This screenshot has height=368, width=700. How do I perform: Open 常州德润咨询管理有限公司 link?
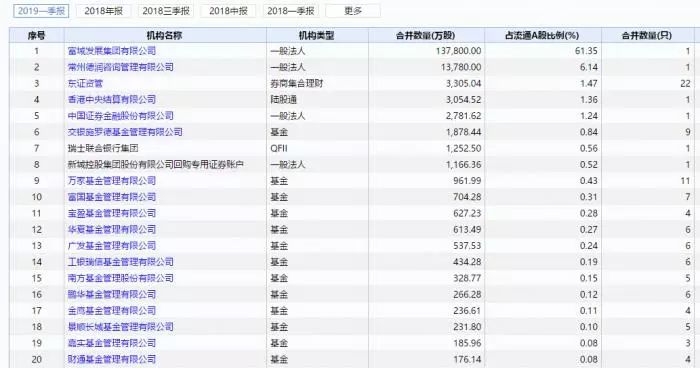(x=121, y=67)
